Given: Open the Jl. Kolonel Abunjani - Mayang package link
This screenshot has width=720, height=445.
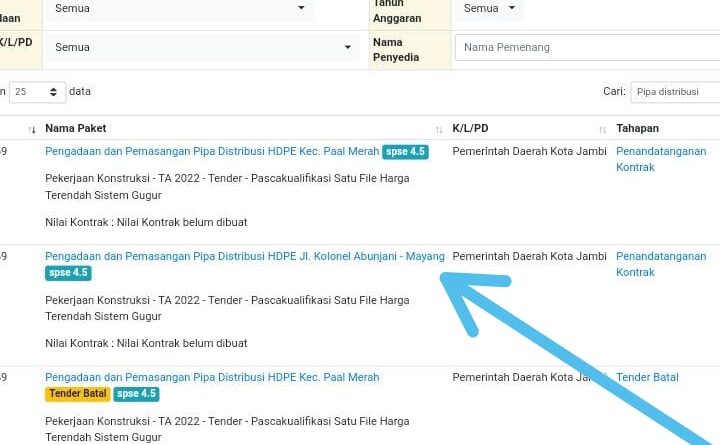Looking at the screenshot, I should pyautogui.click(x=244, y=257).
